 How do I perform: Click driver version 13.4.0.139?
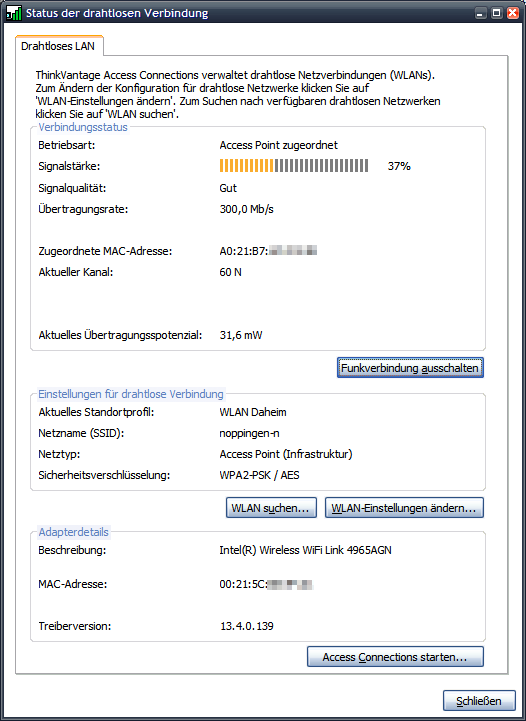[x=247, y=626]
